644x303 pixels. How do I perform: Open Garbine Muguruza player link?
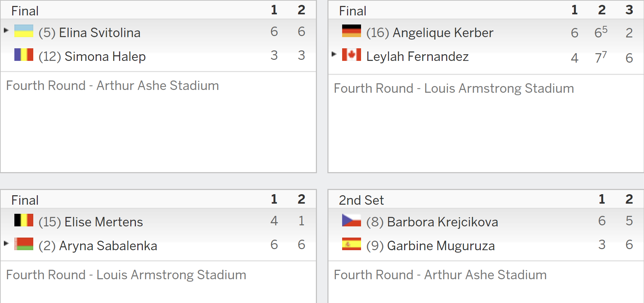pyautogui.click(x=441, y=246)
